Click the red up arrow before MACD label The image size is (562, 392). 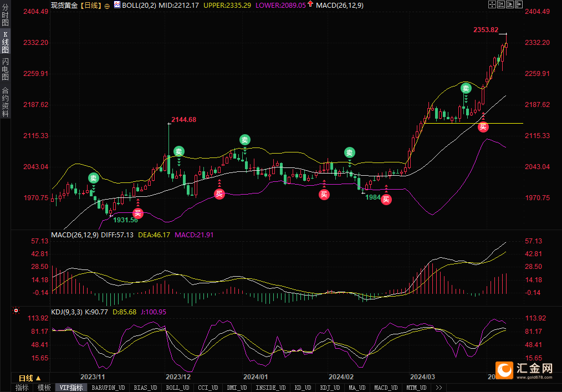[x=310, y=4]
